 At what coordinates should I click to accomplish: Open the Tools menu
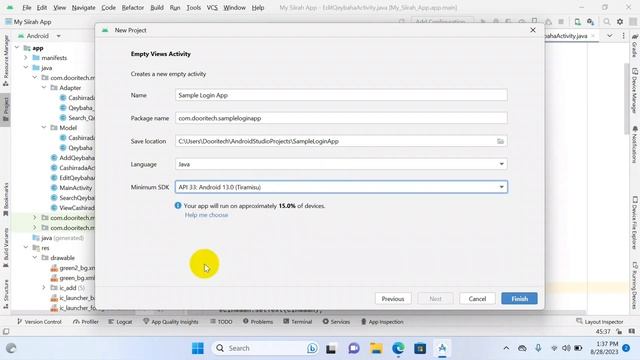tap(193, 8)
